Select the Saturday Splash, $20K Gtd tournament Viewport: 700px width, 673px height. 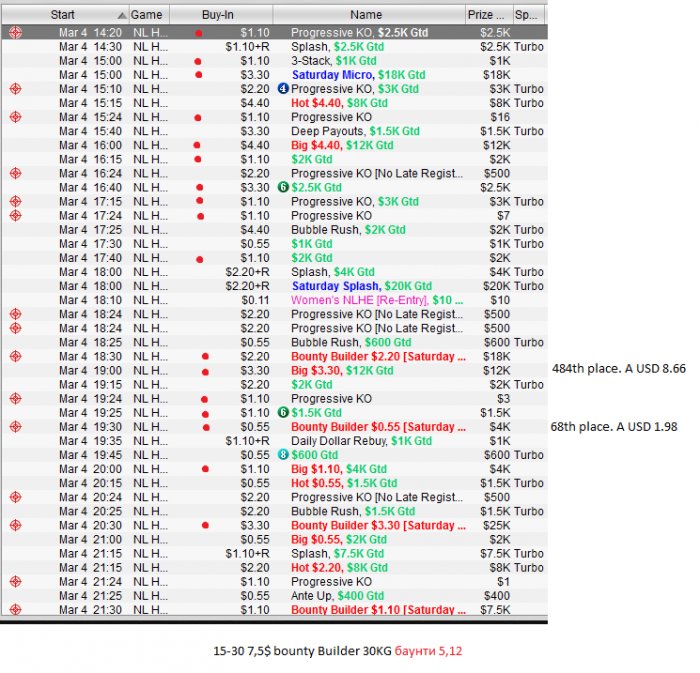point(275,286)
